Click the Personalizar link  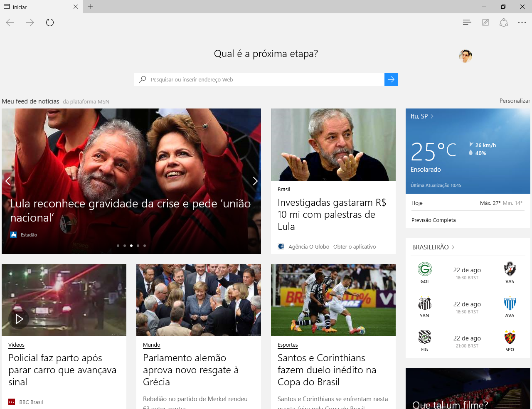click(515, 101)
